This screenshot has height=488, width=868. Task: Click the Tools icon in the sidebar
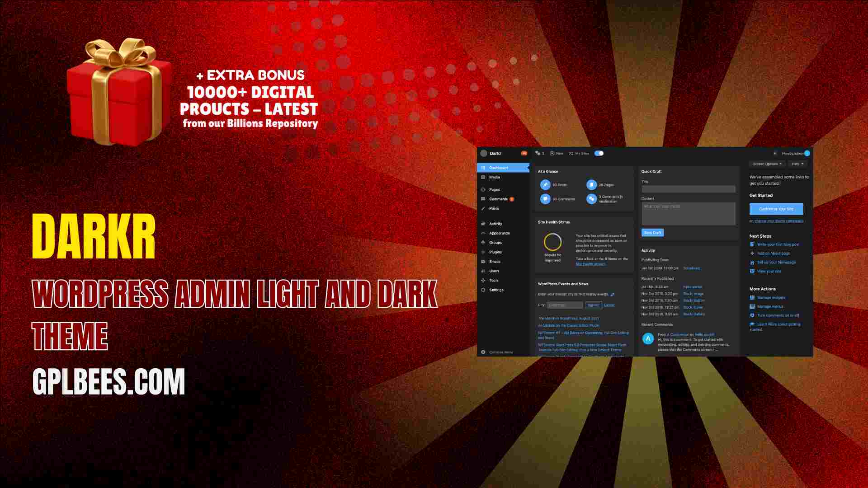(x=483, y=281)
